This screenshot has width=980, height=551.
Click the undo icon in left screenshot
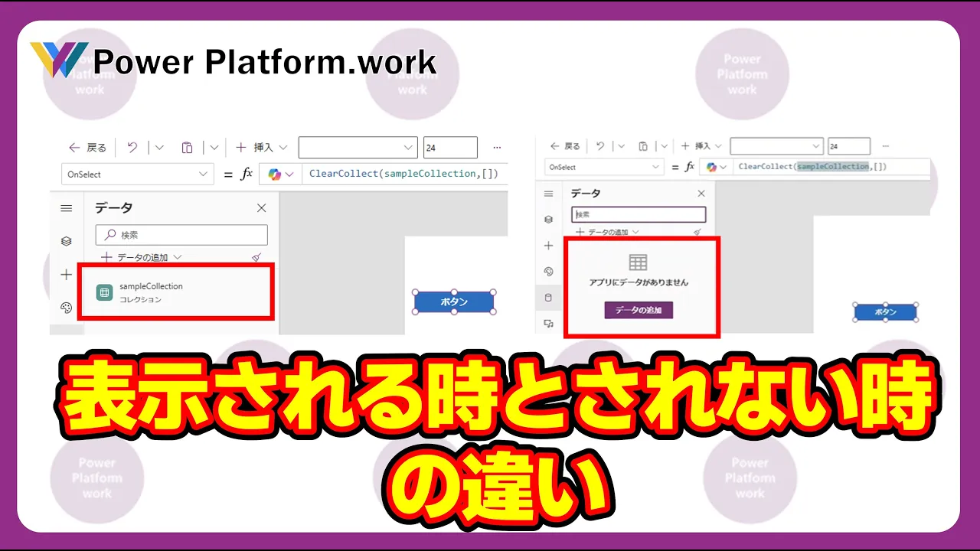pos(132,148)
